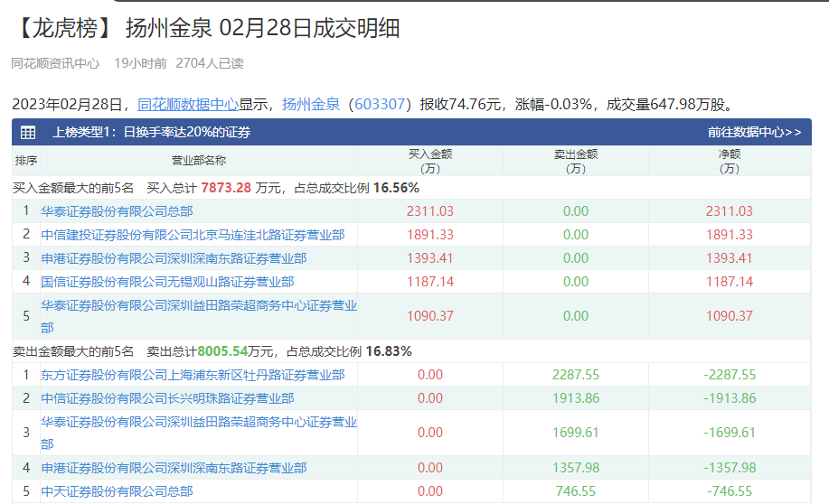Click net value -1699.61
The width and height of the screenshot is (829, 504).
[730, 433]
